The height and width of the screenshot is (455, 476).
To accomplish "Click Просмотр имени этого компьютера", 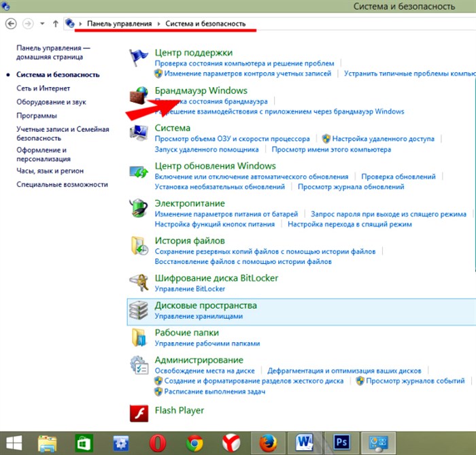I will click(331, 150).
